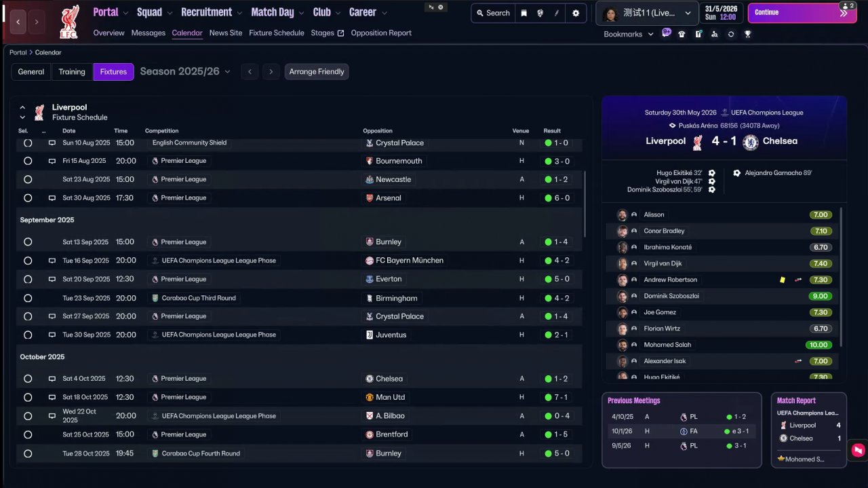Open the Match Day dropdown menu

point(279,12)
